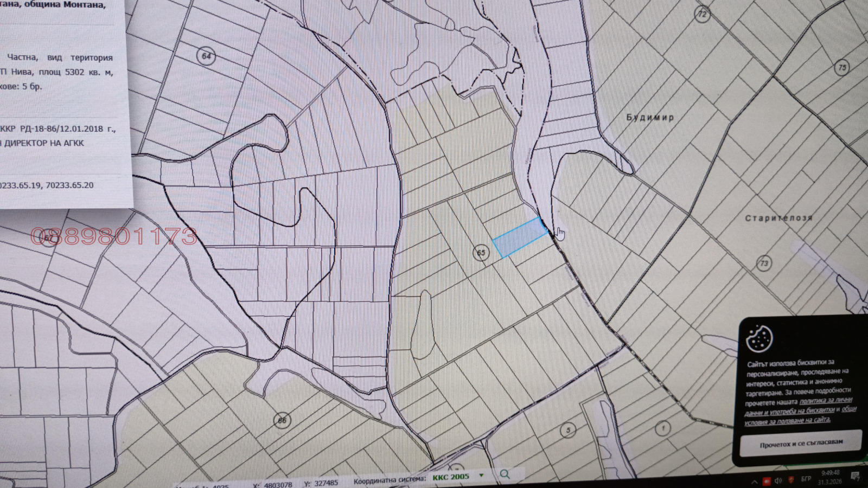Open the taskbar clock showing 9:49:48
The image size is (868, 488).
click(x=830, y=477)
